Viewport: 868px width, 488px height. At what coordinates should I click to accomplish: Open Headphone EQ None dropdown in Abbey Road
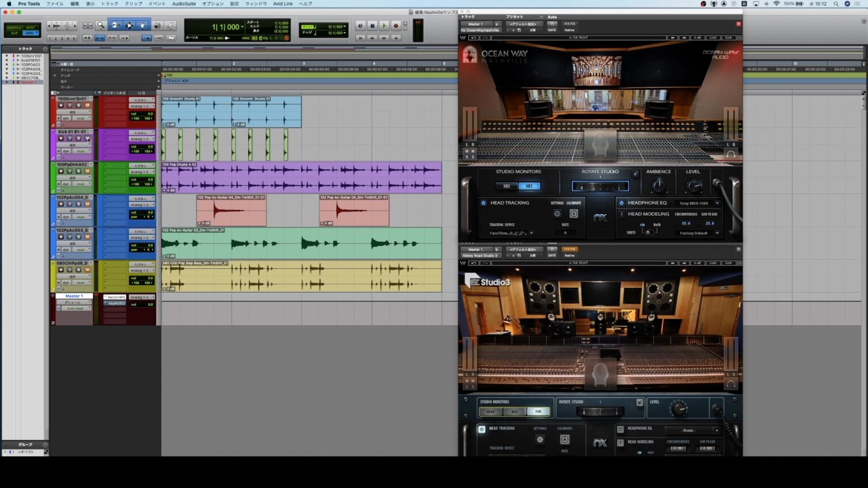coord(692,430)
